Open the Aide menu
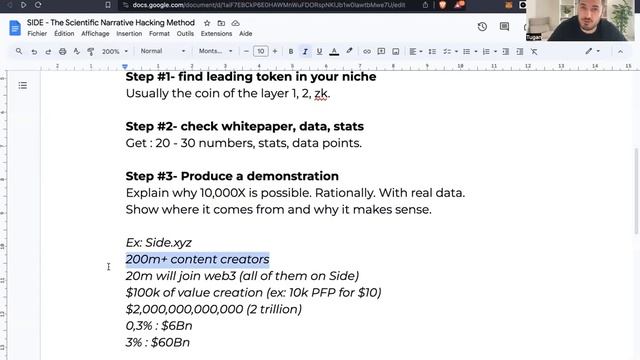This screenshot has width=640, height=360. coord(245,33)
